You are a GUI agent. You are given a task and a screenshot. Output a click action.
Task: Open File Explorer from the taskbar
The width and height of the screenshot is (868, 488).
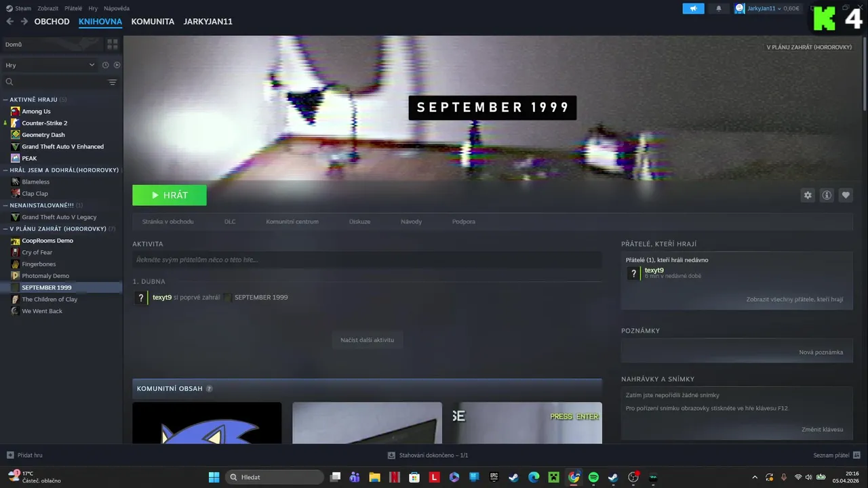[x=374, y=477]
